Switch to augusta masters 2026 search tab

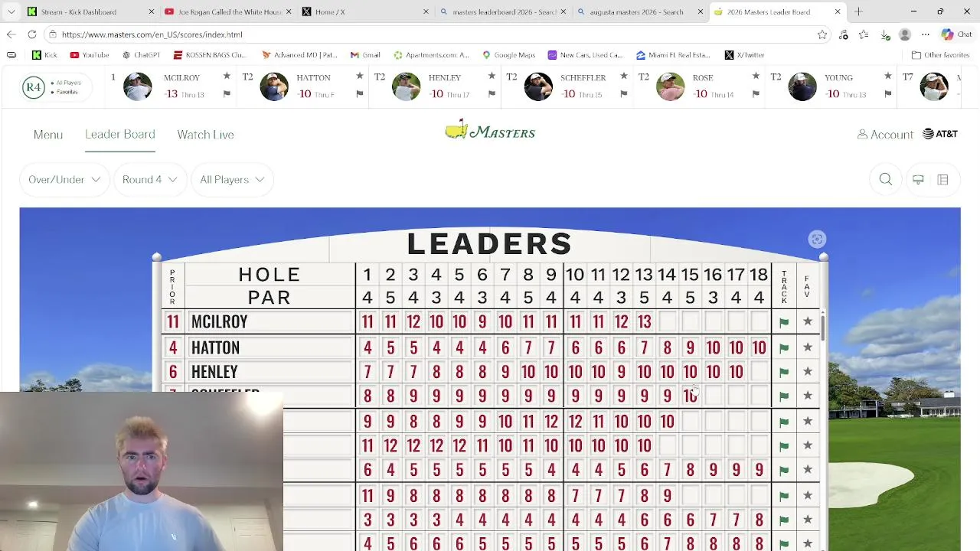640,11
